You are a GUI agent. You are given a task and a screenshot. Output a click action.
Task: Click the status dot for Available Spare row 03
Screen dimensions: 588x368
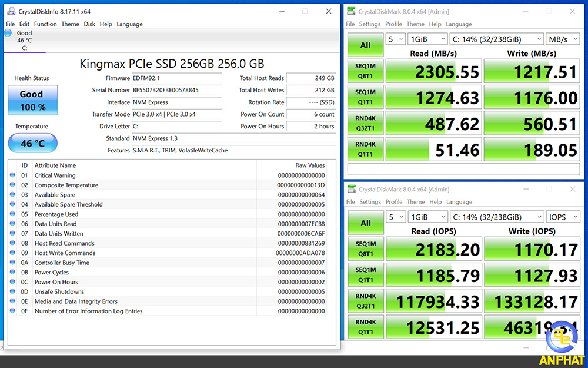pyautogui.click(x=12, y=194)
